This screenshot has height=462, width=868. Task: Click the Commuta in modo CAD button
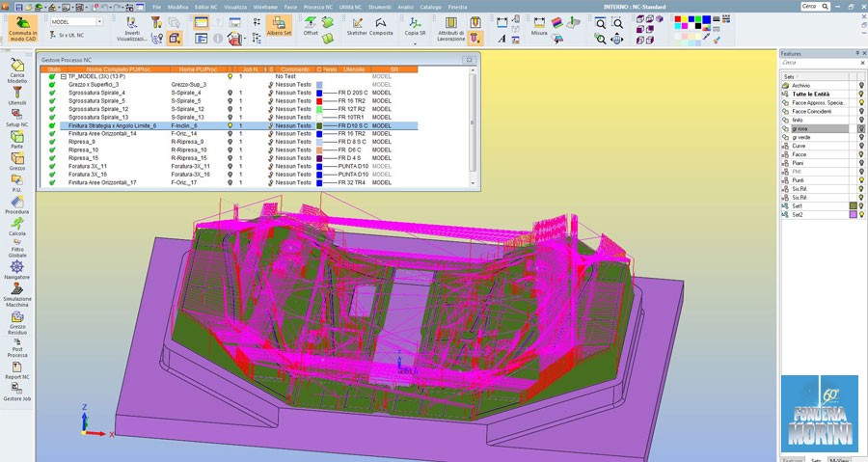click(x=22, y=28)
